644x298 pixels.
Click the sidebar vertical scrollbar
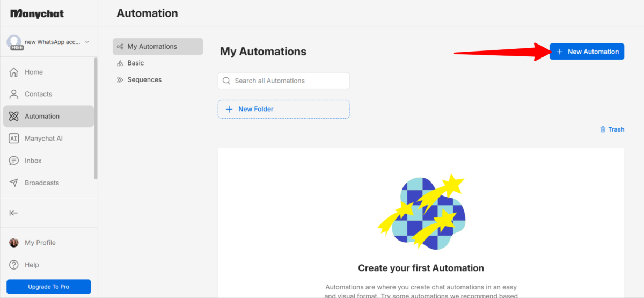96,118
